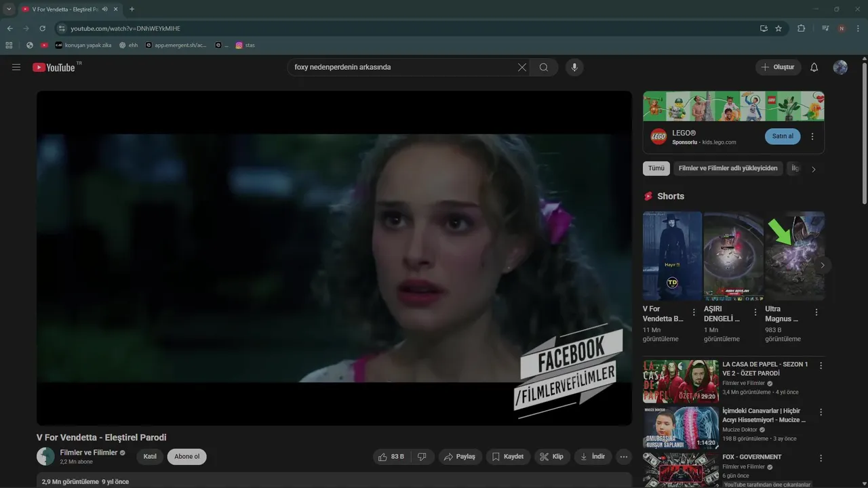
Task: Mute the tab via its speaker icon
Action: [x=105, y=9]
